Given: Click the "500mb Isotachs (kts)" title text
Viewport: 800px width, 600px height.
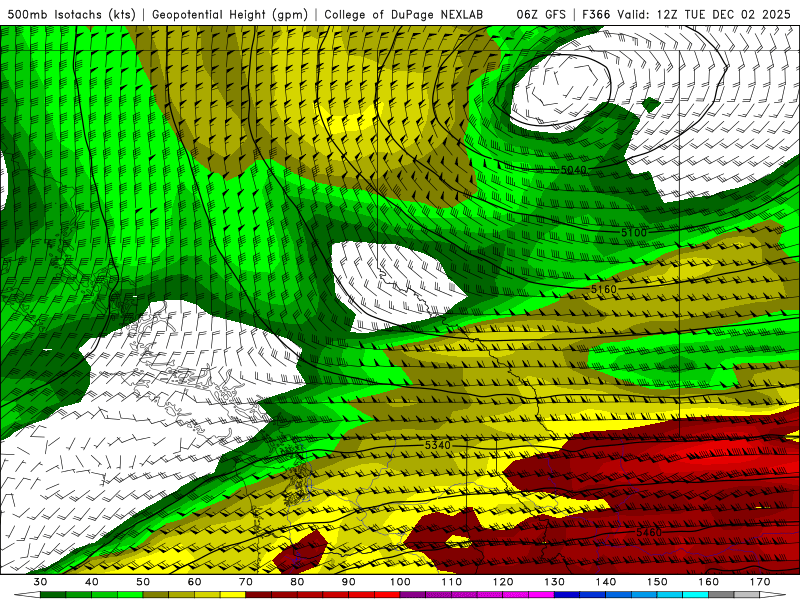Looking at the screenshot, I should (x=71, y=14).
